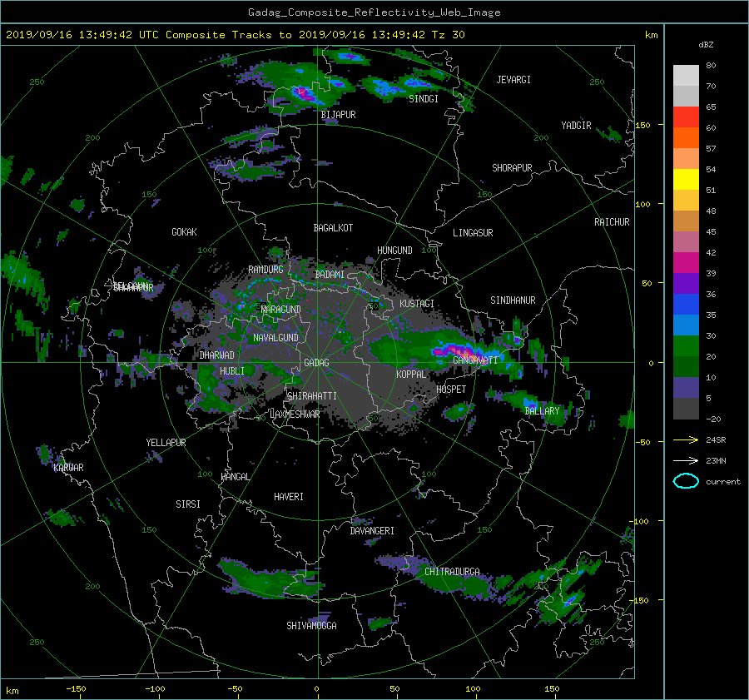Click the magenta storm cell northwest of Bijapur

(304, 93)
